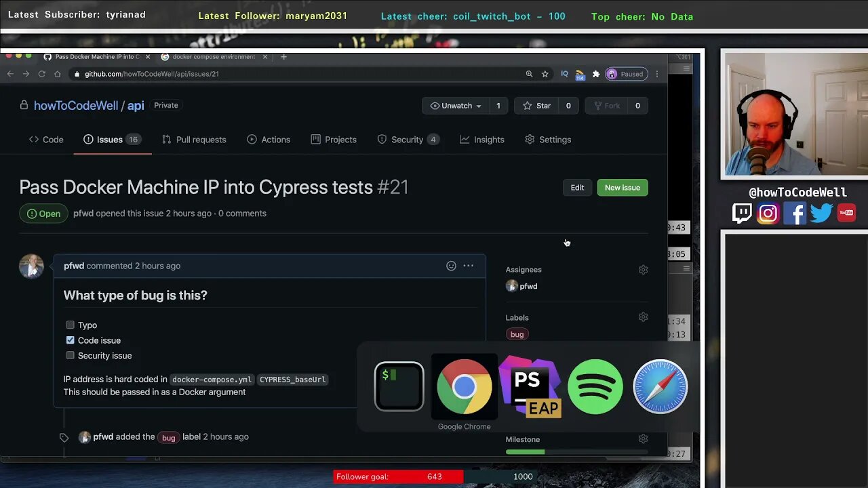Screen dimensions: 868x488
Task: Click bug label in timeline event
Action: coord(168,438)
